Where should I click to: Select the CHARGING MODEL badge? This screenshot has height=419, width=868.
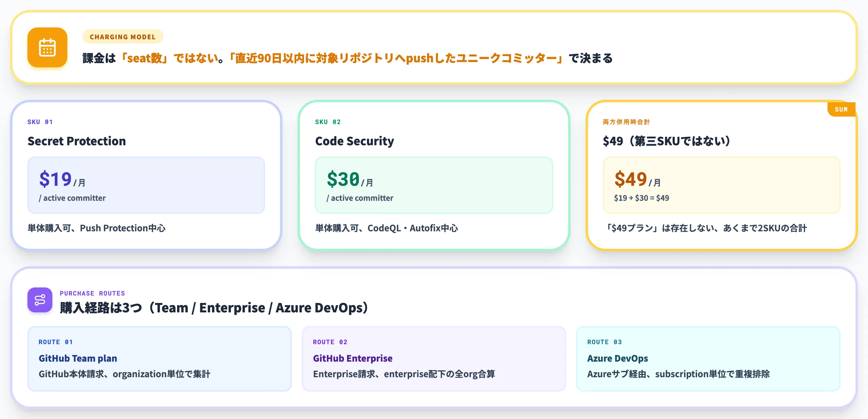pyautogui.click(x=123, y=37)
